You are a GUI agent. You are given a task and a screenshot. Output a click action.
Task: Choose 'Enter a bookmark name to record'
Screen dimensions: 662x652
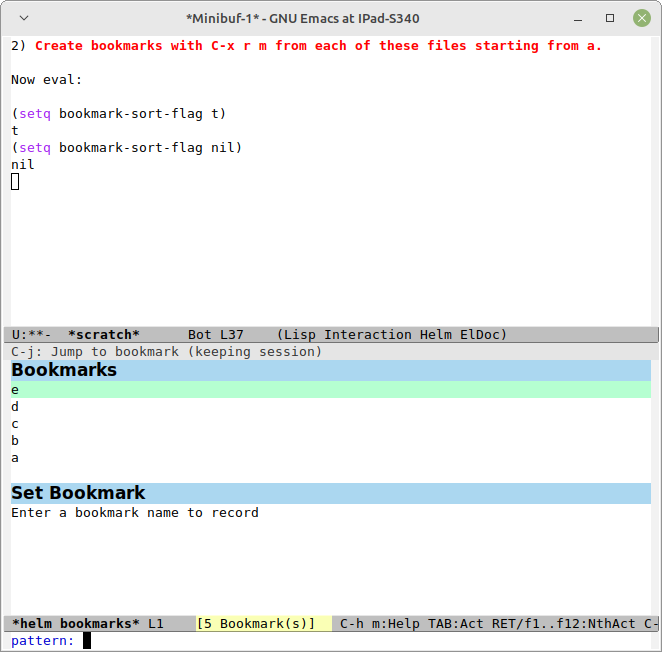click(331, 513)
